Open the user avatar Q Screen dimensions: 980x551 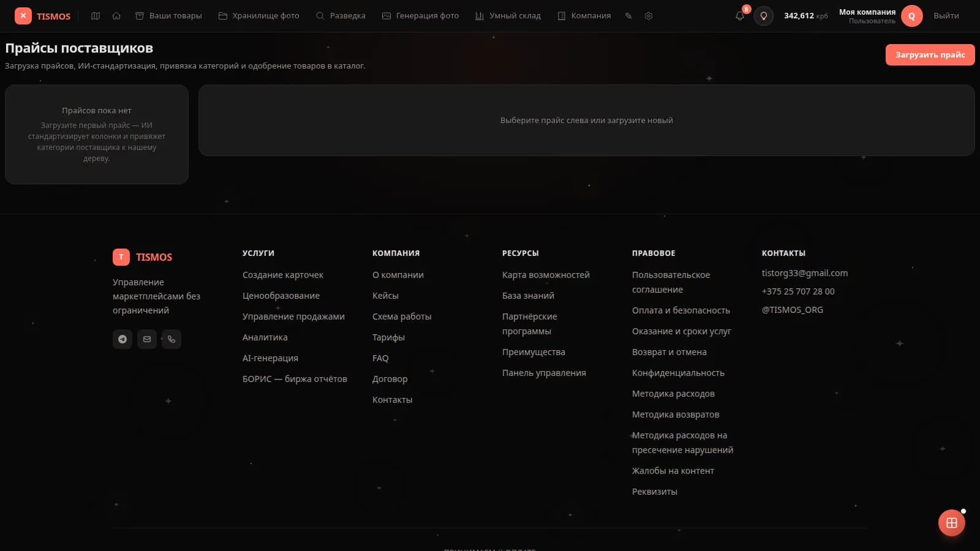point(911,16)
